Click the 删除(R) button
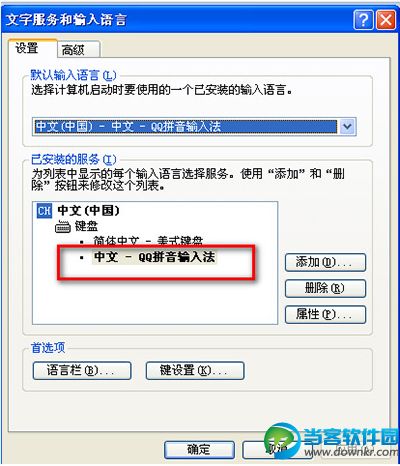The width and height of the screenshot is (400, 466). click(x=325, y=288)
